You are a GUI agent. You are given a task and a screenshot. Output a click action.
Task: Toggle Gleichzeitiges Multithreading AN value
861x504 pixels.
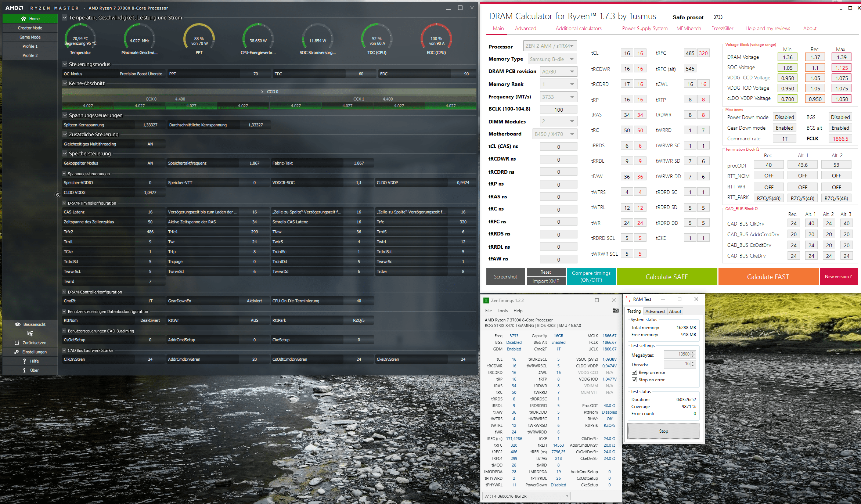(x=150, y=144)
